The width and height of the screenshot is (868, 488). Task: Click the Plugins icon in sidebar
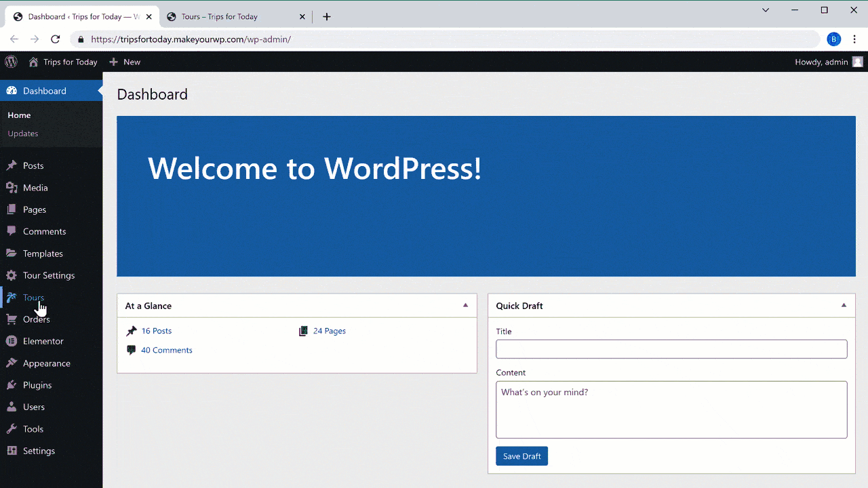click(x=11, y=385)
